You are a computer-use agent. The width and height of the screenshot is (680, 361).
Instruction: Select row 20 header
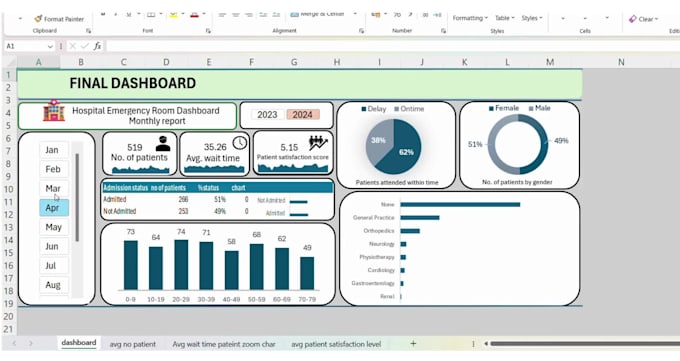tap(8, 316)
